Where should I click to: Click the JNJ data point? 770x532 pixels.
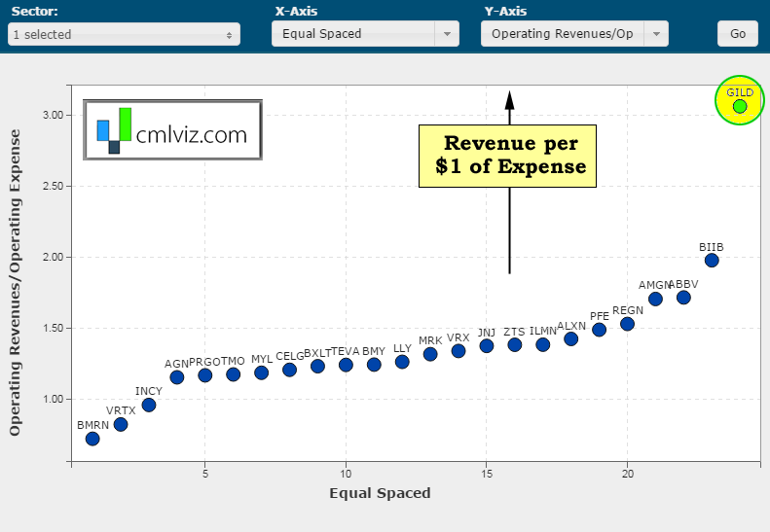coord(487,346)
